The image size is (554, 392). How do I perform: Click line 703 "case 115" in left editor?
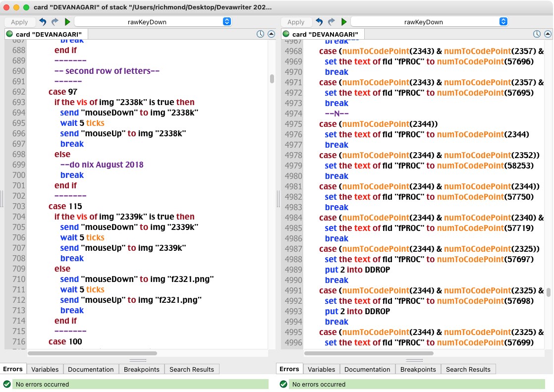(65, 206)
